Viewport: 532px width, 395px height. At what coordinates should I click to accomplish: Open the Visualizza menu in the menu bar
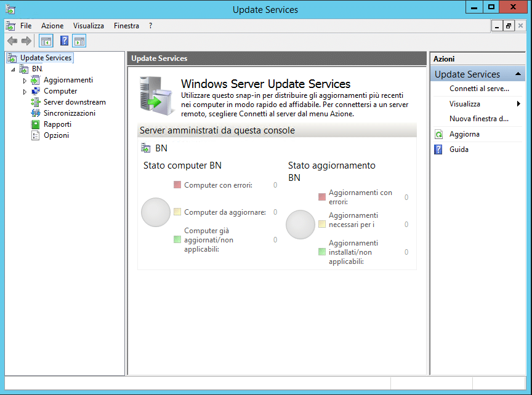pos(89,26)
